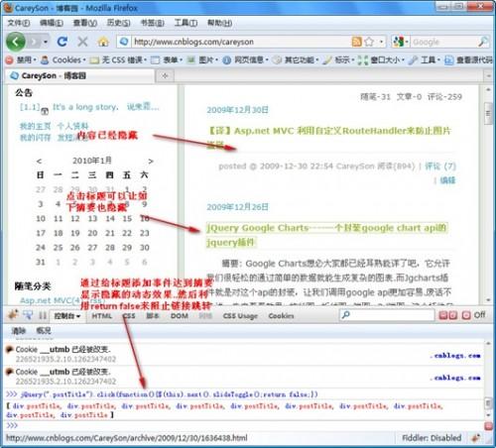
Task: Bookmark this page with the star icon
Action: coord(369,42)
